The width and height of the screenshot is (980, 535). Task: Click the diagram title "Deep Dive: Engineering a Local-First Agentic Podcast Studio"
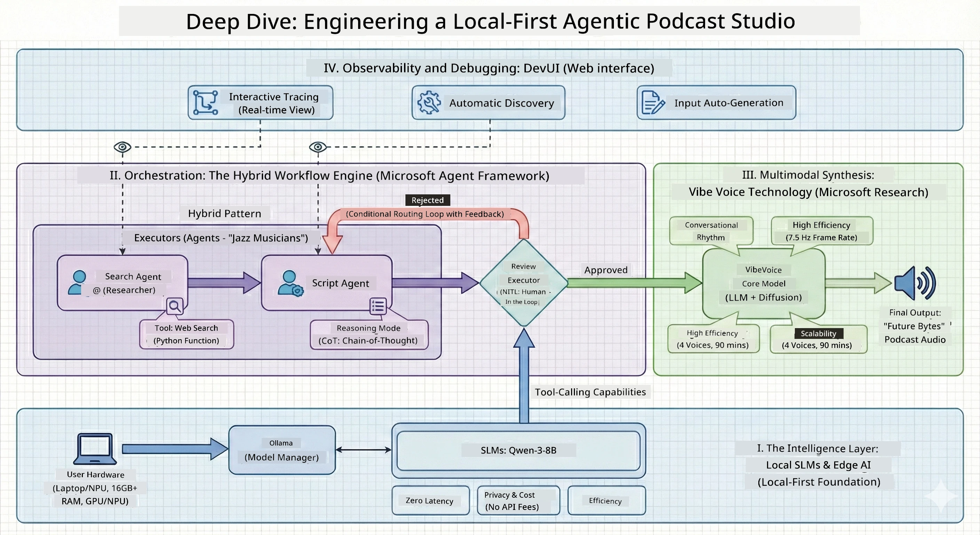tap(490, 21)
